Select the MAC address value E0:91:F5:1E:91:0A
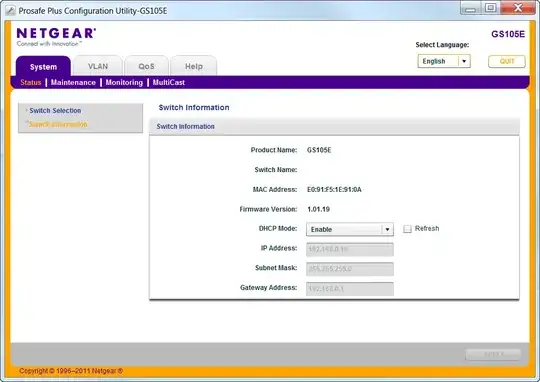The image size is (540, 382). tap(334, 189)
